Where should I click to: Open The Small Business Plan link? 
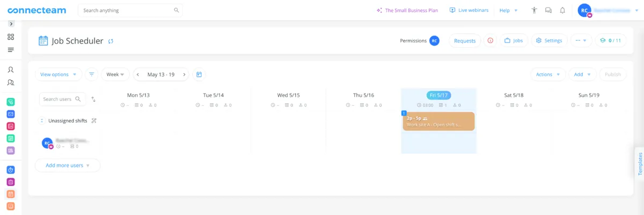(x=408, y=10)
